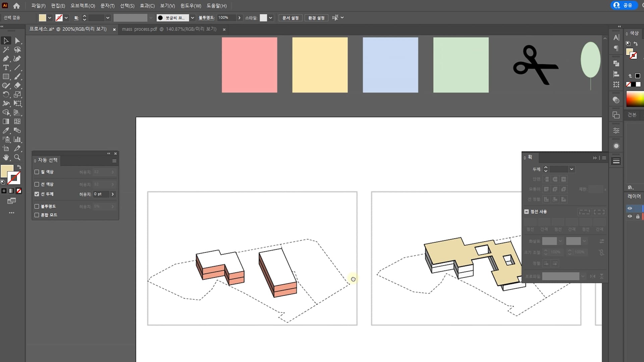Select the Hand tool
The height and width of the screenshot is (362, 644).
[6, 157]
